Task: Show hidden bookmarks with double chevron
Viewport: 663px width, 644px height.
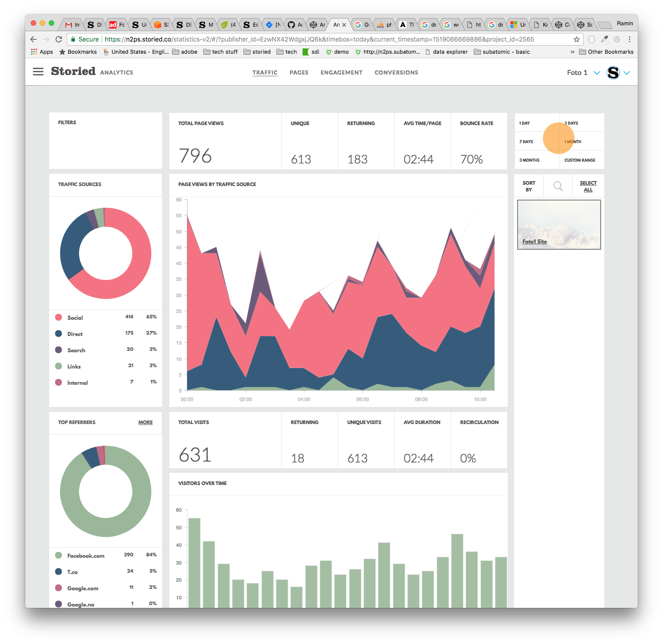Action: tap(573, 52)
